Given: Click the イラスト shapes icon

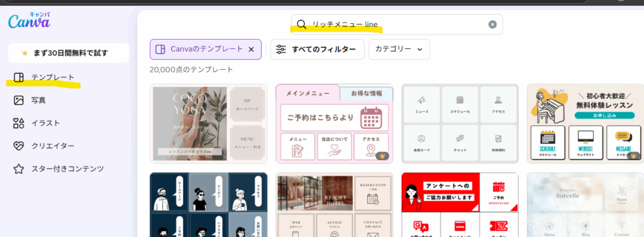Looking at the screenshot, I should 18,123.
